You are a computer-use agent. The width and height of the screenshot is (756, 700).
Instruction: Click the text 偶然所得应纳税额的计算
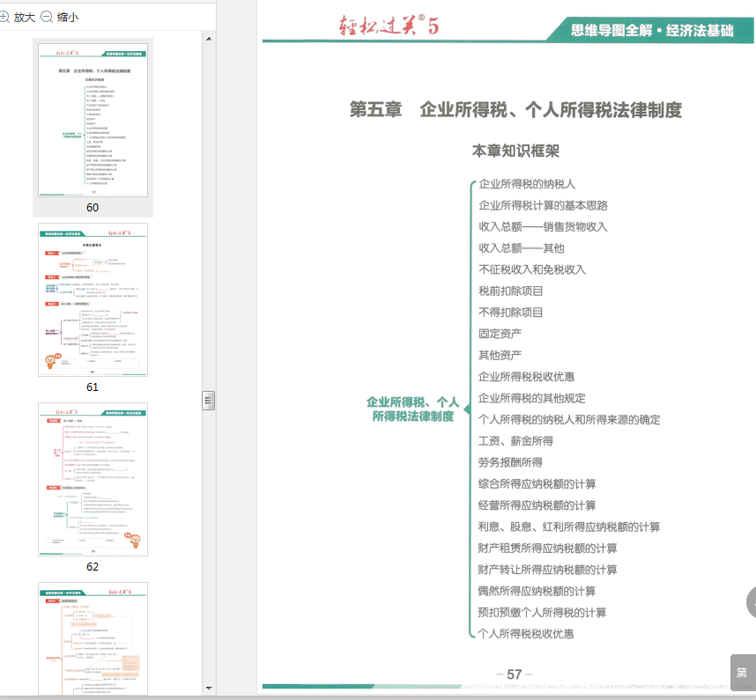click(x=537, y=591)
